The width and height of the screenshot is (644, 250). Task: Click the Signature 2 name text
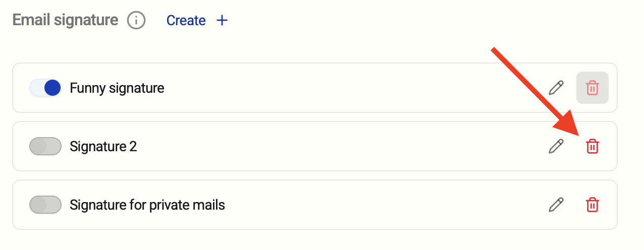103,147
